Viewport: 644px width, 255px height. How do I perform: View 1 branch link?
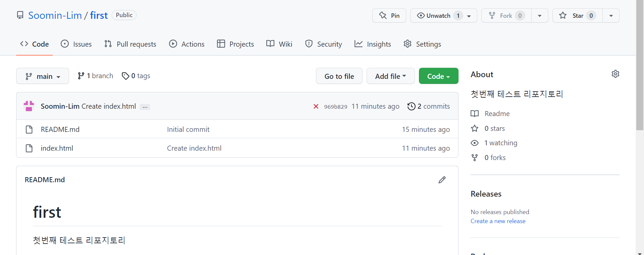[96, 76]
